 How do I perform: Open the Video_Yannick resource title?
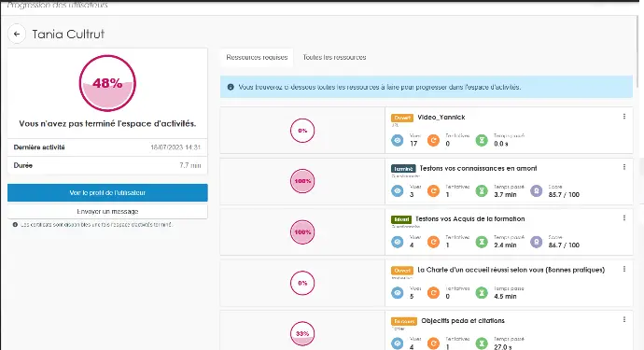(441, 117)
